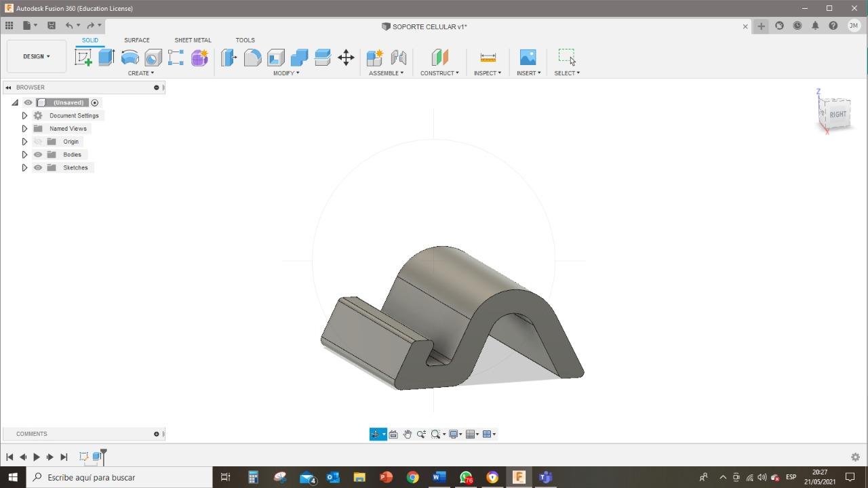Viewport: 868px width, 488px height.
Task: Activate the Pan hand tool
Action: point(407,434)
